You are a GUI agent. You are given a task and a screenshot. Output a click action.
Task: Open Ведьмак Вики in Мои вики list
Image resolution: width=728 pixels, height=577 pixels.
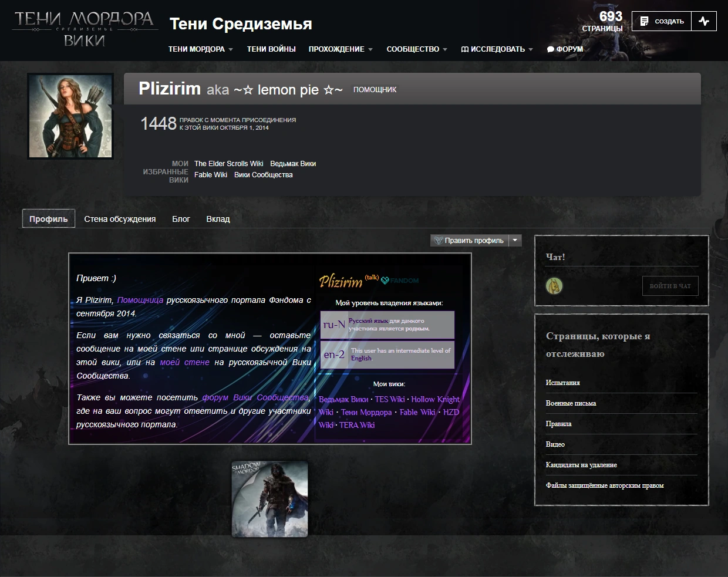pos(343,399)
